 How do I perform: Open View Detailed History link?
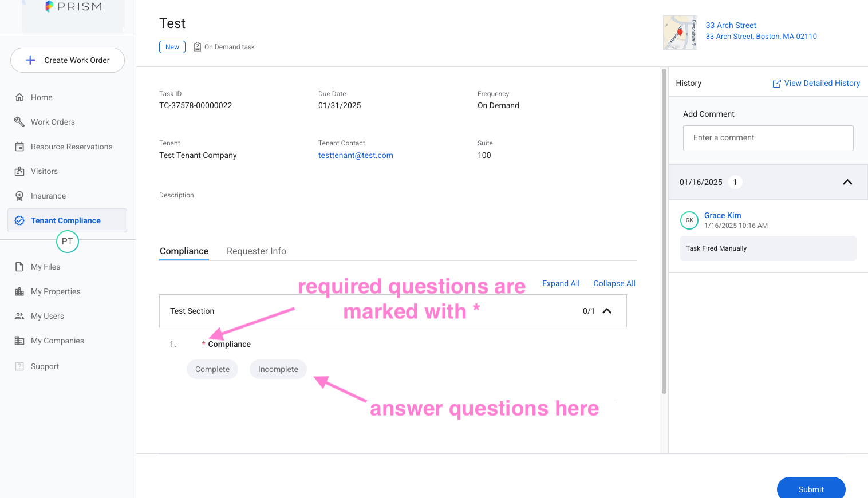tap(816, 83)
